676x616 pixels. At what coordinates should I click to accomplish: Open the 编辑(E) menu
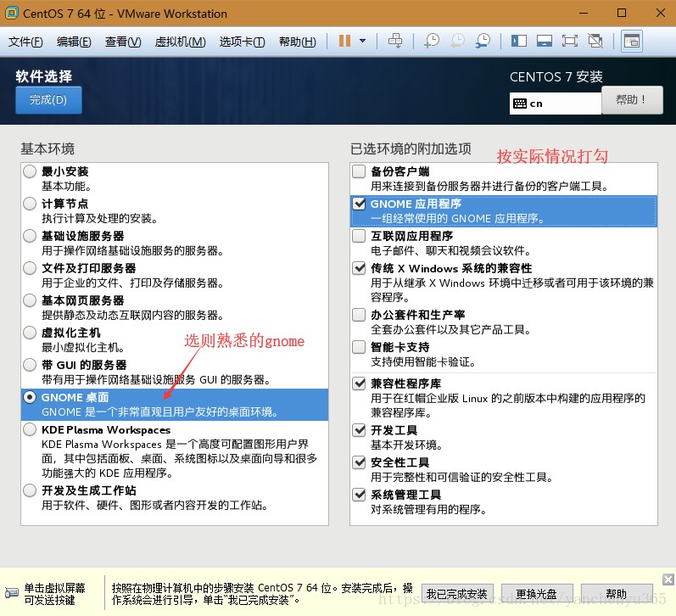pyautogui.click(x=74, y=42)
